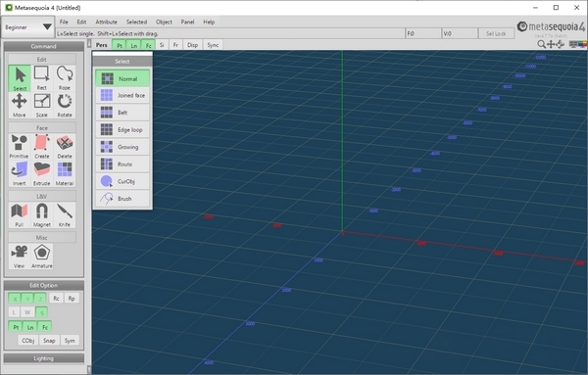Toggle Pt in Edit Option panel

click(16, 327)
